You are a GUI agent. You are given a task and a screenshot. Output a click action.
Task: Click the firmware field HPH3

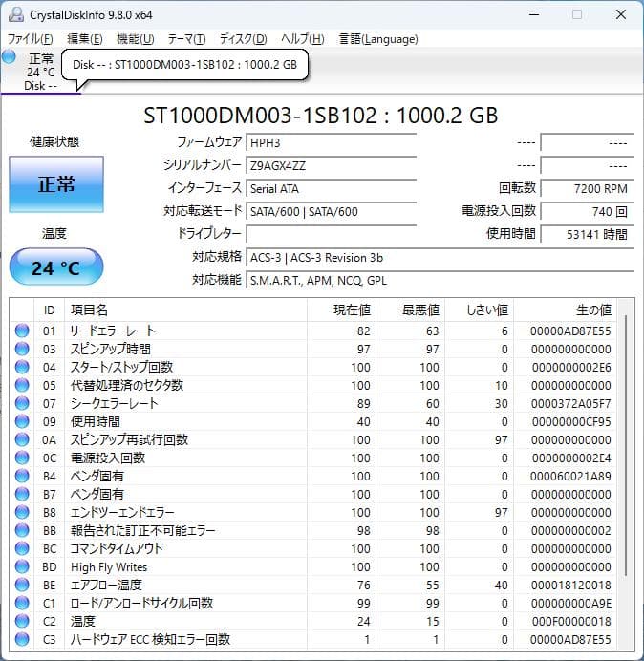pos(331,142)
